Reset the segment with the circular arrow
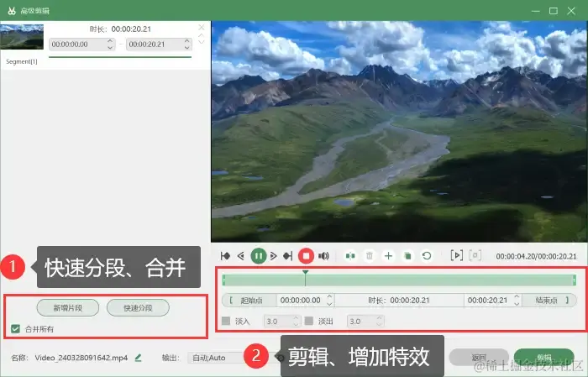588x377 pixels. 427,256
